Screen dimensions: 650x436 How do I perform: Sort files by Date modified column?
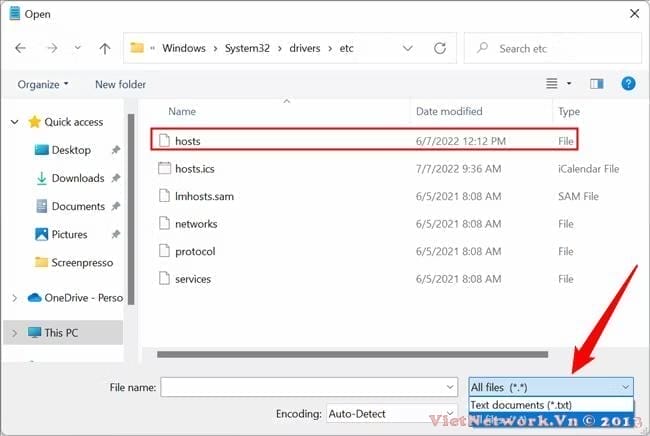(449, 111)
